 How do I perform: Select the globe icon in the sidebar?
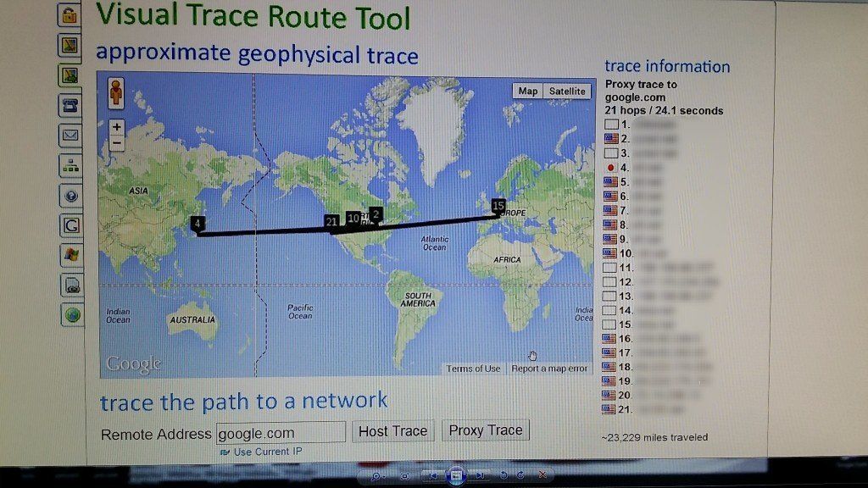[x=73, y=315]
